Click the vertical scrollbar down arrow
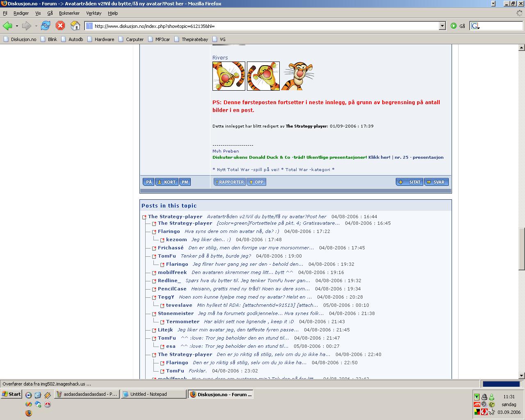Viewport: 525px width, 420px height. pyautogui.click(x=521, y=375)
